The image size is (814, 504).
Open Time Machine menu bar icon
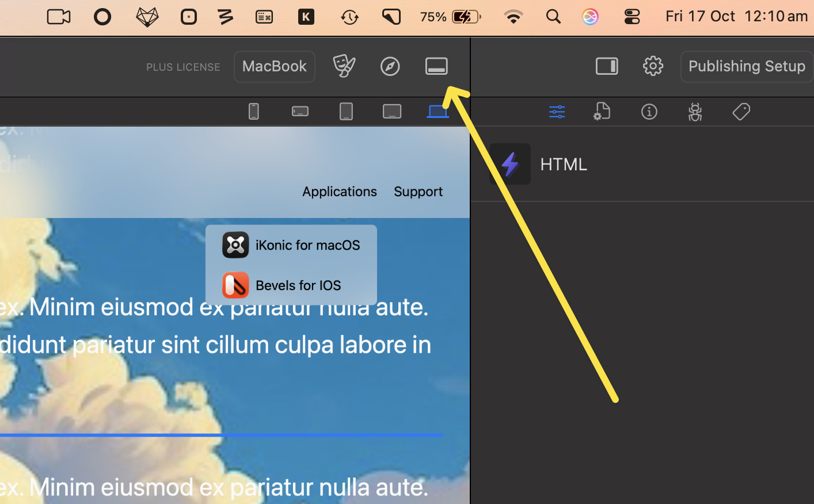[349, 17]
